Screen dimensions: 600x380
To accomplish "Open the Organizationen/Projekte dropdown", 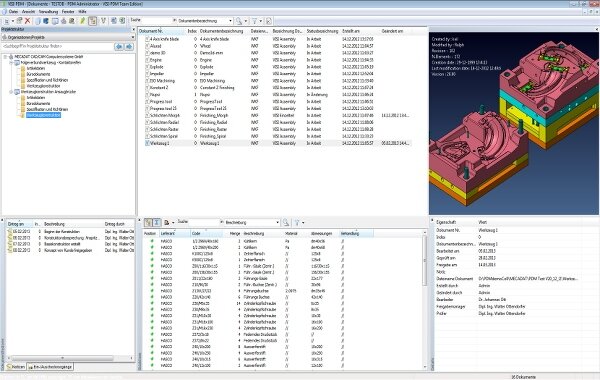I will tap(133, 38).
